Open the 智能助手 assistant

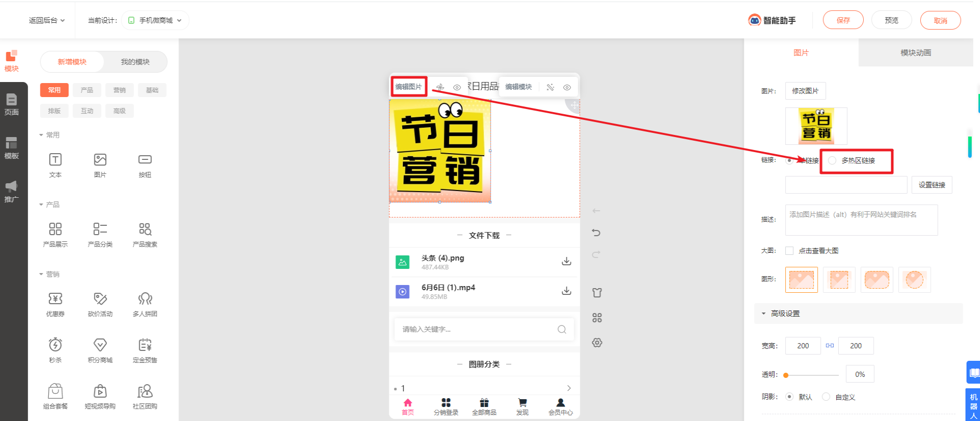(x=772, y=20)
